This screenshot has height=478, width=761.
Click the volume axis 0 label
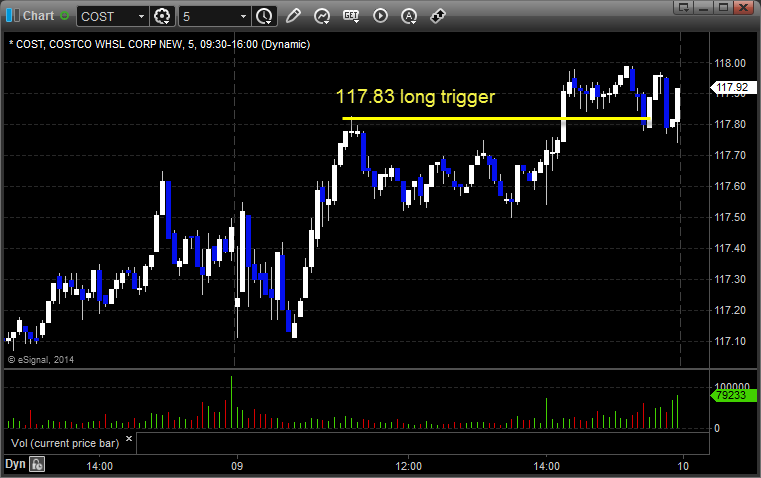click(x=717, y=429)
